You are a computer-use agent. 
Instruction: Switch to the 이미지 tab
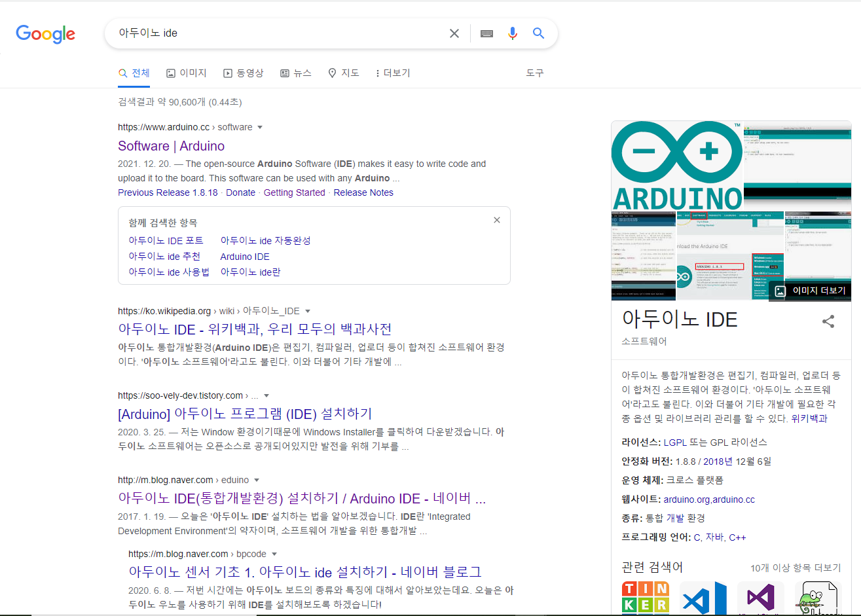[x=187, y=73]
